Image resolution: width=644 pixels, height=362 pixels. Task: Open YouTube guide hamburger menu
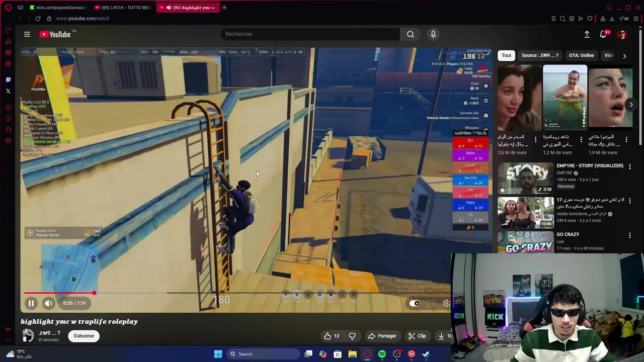pyautogui.click(x=27, y=34)
